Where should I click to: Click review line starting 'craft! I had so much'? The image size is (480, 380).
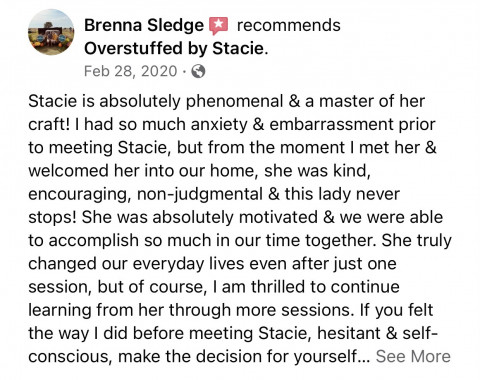[232, 125]
